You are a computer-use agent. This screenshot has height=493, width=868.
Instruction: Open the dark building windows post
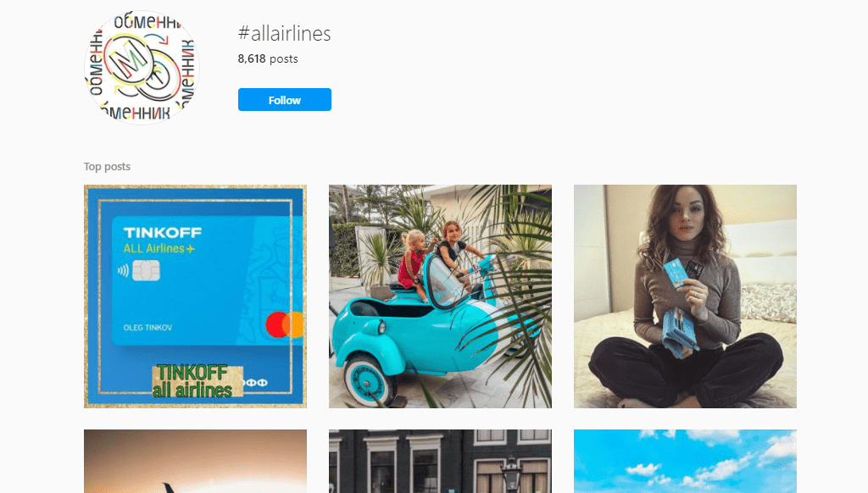click(440, 462)
